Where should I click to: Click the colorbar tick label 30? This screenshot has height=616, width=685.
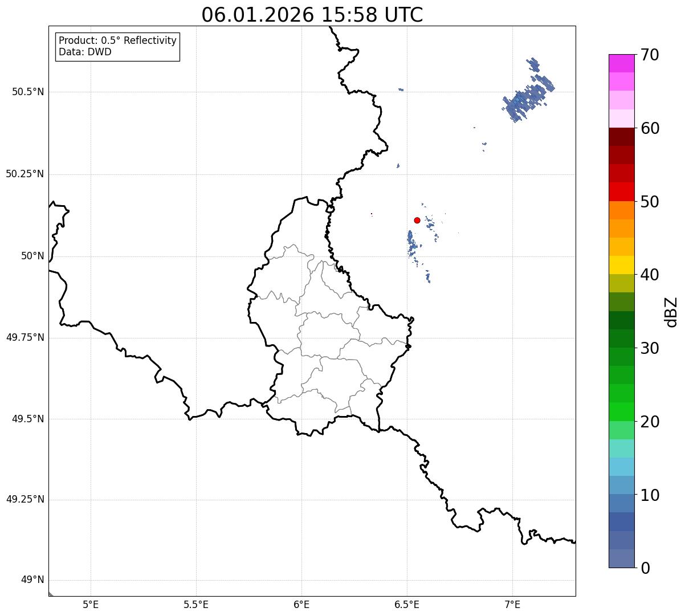click(x=650, y=348)
